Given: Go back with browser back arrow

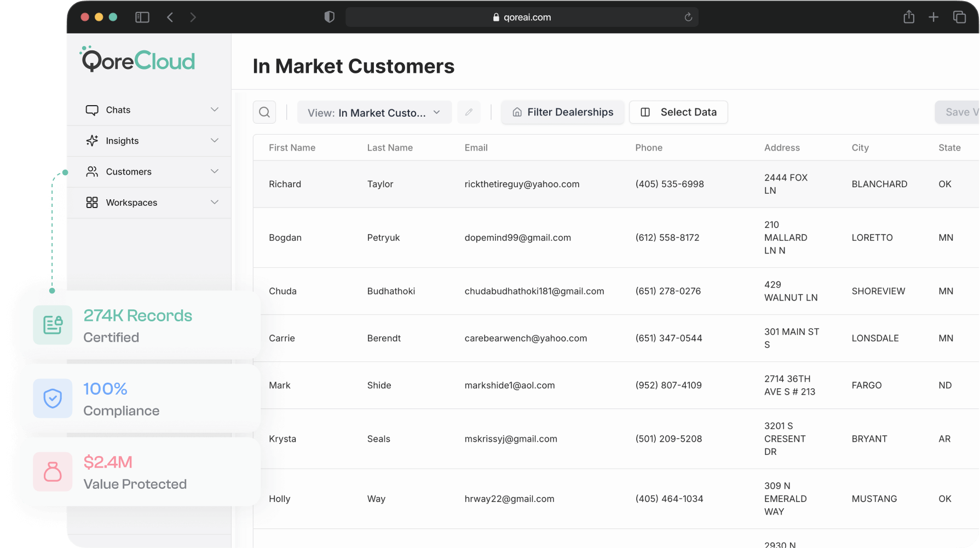Looking at the screenshot, I should pyautogui.click(x=170, y=18).
